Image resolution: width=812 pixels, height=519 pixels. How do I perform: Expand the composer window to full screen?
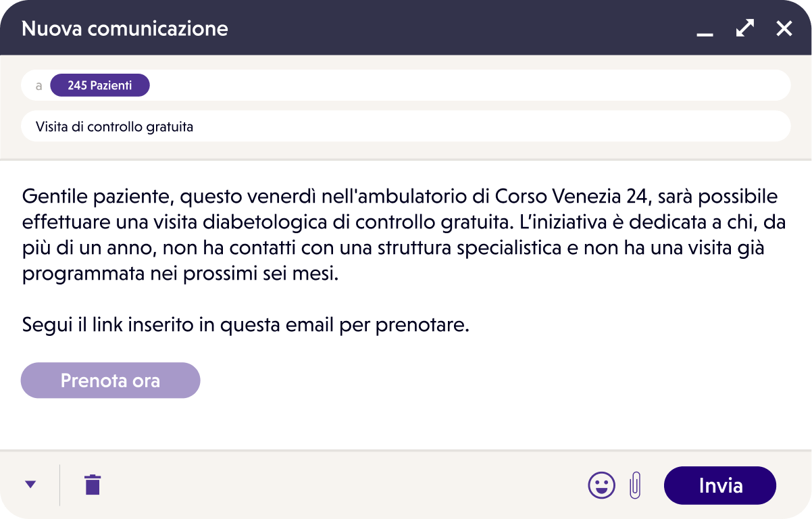tap(744, 28)
